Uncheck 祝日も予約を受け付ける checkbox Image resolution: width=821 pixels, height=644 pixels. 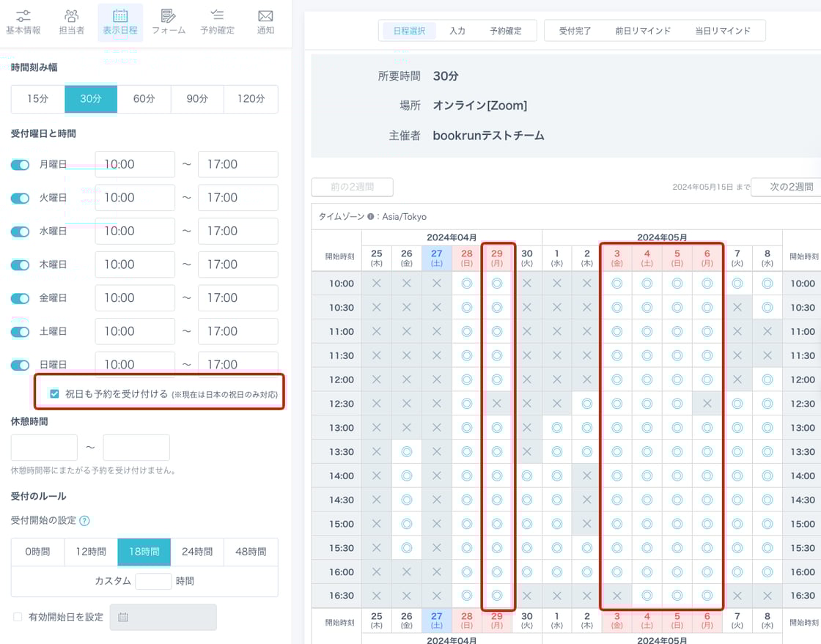click(54, 394)
